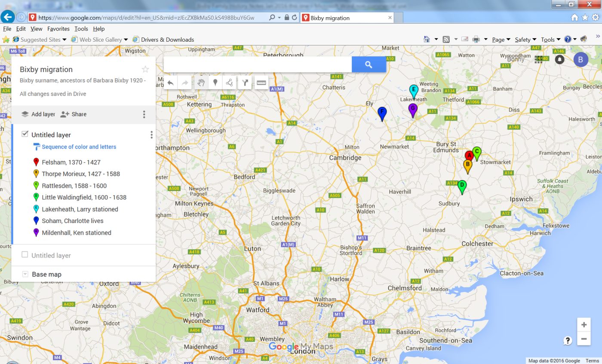Select the Measure distances ruler tool
Viewport: 602px width, 364px height.
tap(261, 83)
